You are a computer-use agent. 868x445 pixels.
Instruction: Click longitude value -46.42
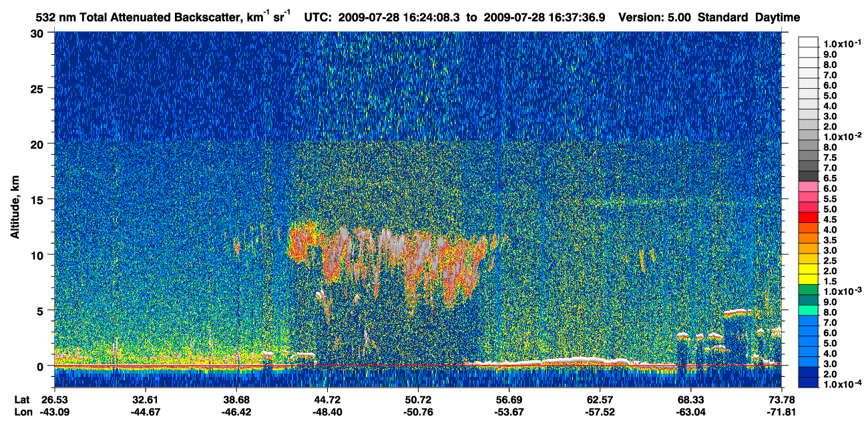click(236, 412)
